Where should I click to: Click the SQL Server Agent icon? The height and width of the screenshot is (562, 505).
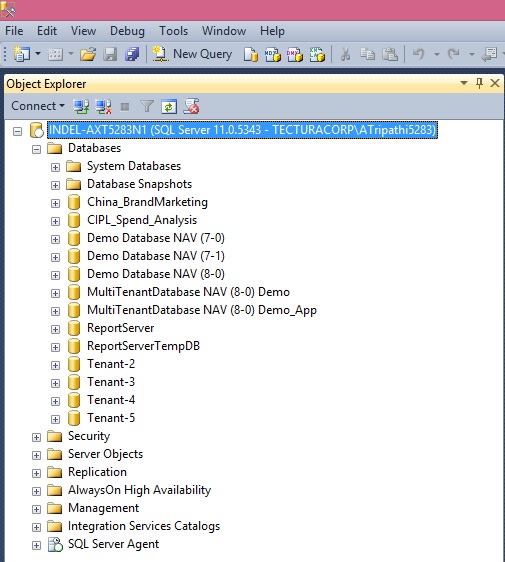coord(55,544)
